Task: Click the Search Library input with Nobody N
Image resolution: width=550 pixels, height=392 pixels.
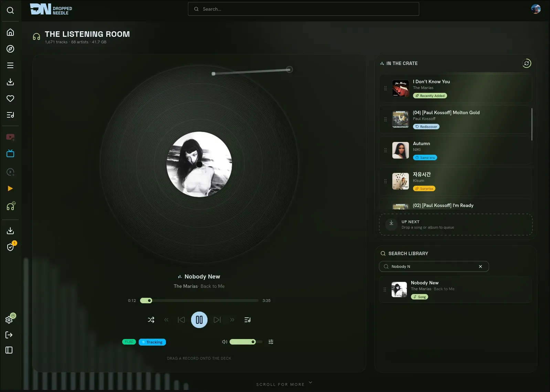Action: tap(434, 266)
